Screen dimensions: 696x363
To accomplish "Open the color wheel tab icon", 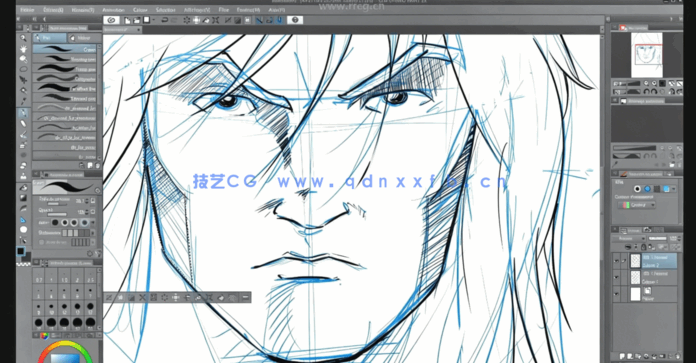I will point(44,336).
